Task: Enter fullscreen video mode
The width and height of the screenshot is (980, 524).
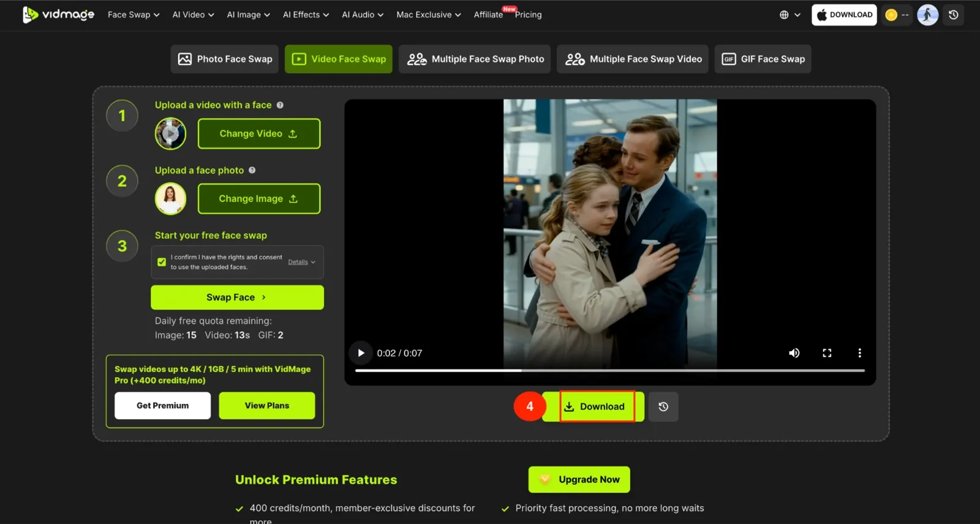Action: 827,353
